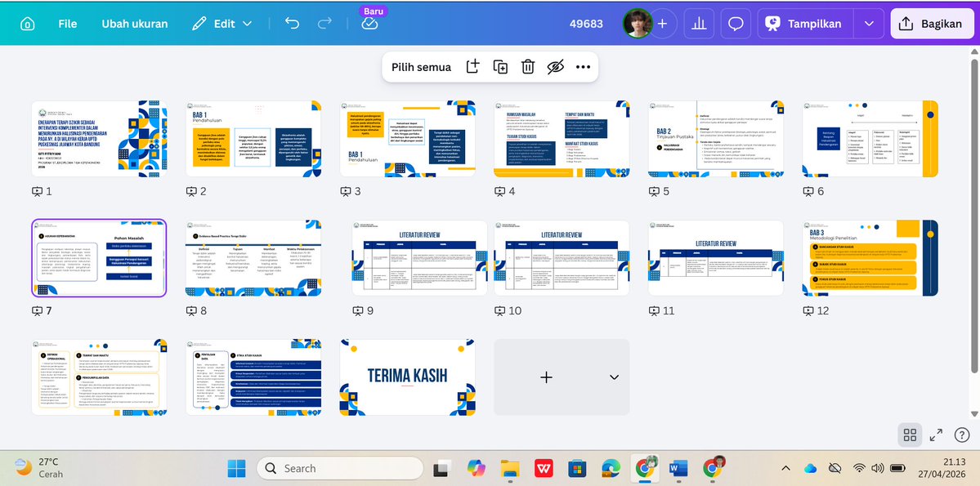
Task: Open the comments bubble icon
Action: coord(736,24)
